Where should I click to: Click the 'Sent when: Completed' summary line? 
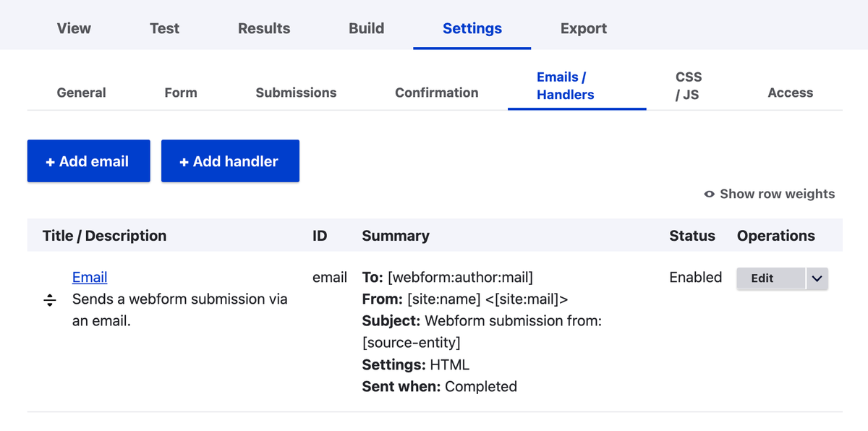440,386
